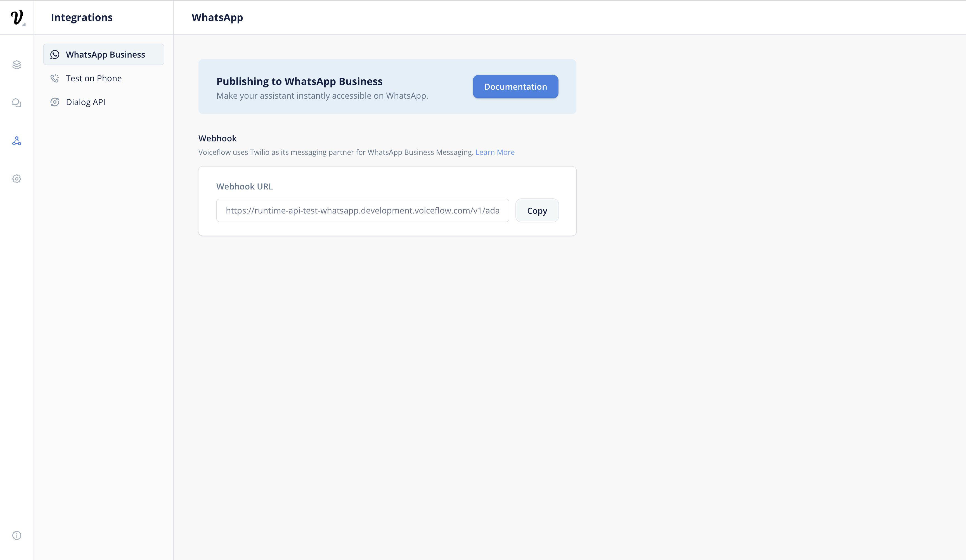Viewport: 966px width, 560px height.
Task: Click the info circle icon at bottom
Action: point(16,535)
